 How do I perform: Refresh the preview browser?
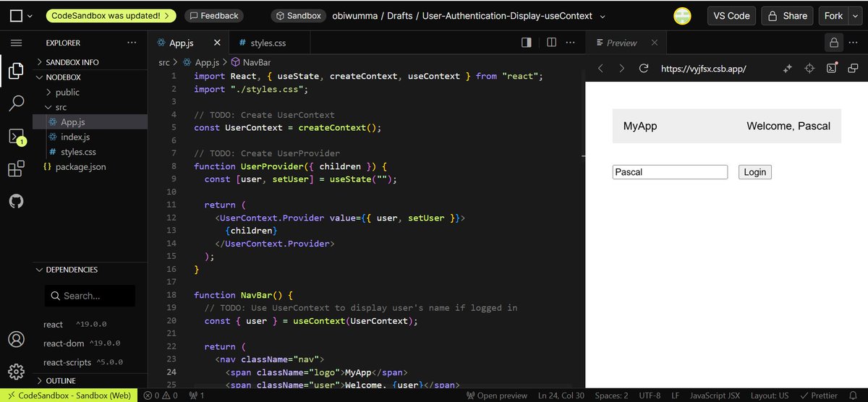(644, 69)
